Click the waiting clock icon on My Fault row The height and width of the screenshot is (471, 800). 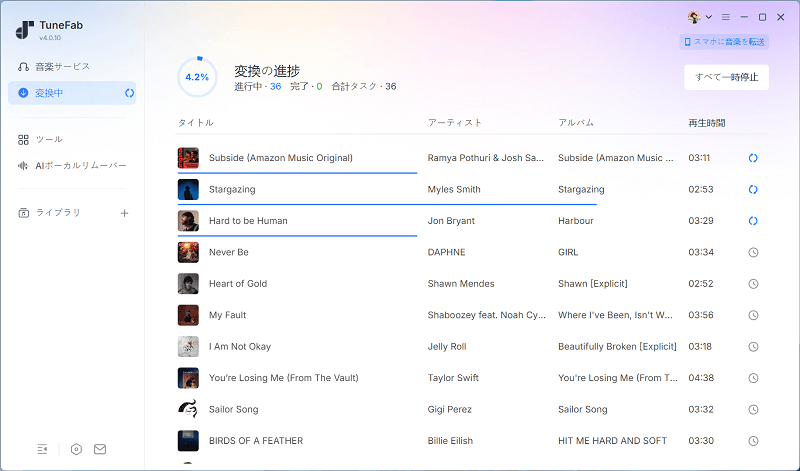click(x=753, y=315)
